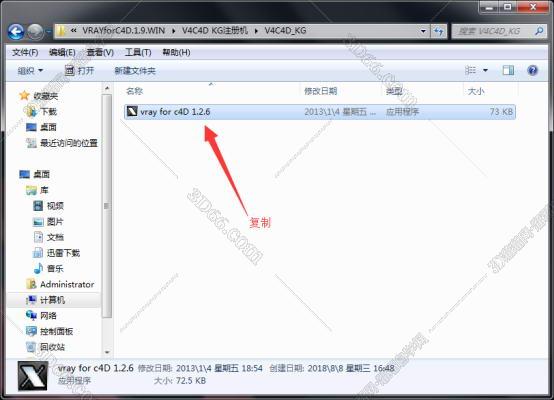Click the 网络 network icon
The height and width of the screenshot is (400, 554).
point(31,315)
